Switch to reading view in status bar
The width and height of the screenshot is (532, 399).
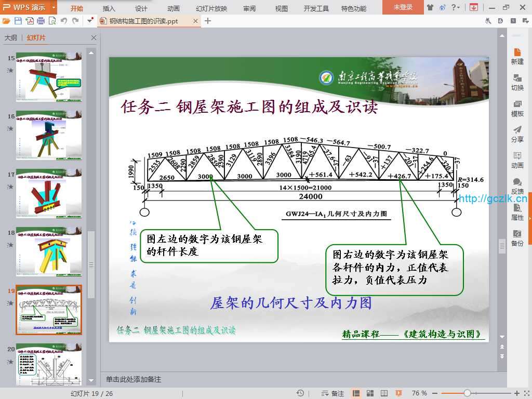(384, 393)
